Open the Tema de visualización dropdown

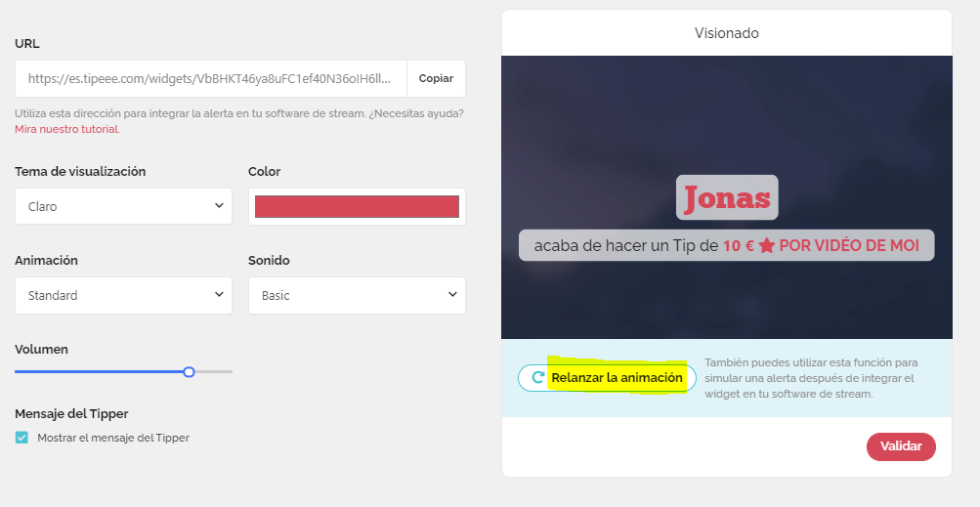[123, 206]
